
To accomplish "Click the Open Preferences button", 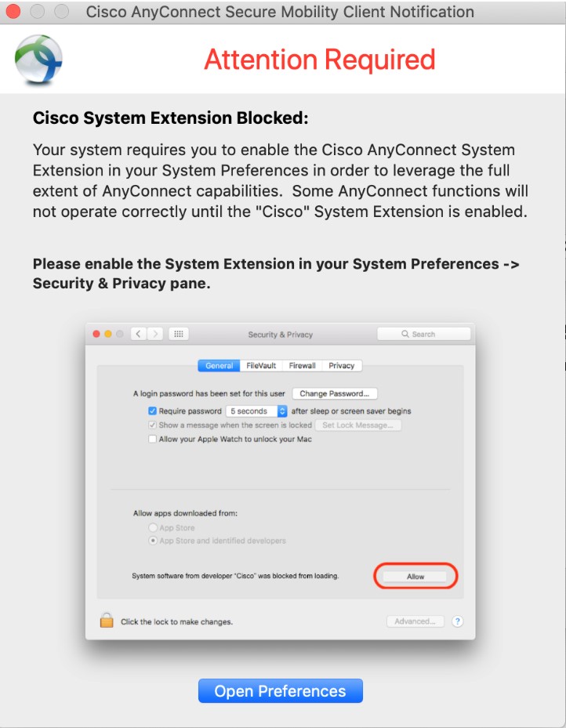I will tap(281, 690).
